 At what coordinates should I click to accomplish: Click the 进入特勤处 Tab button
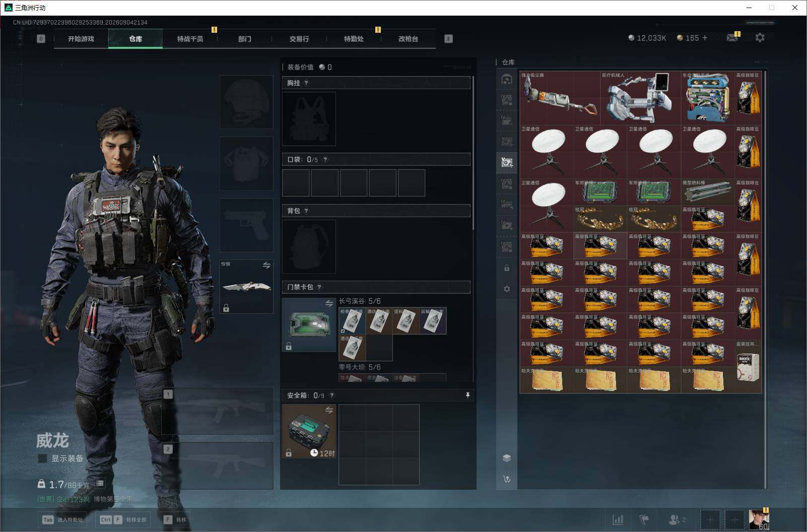[x=63, y=520]
